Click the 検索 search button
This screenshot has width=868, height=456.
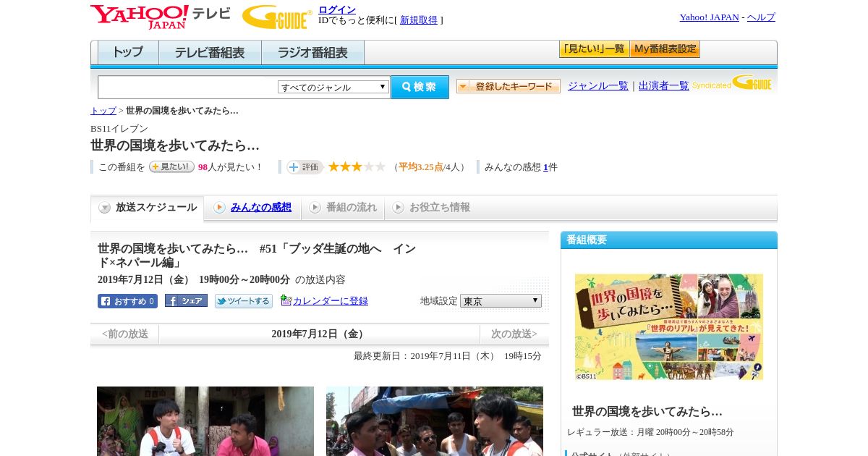pyautogui.click(x=420, y=87)
